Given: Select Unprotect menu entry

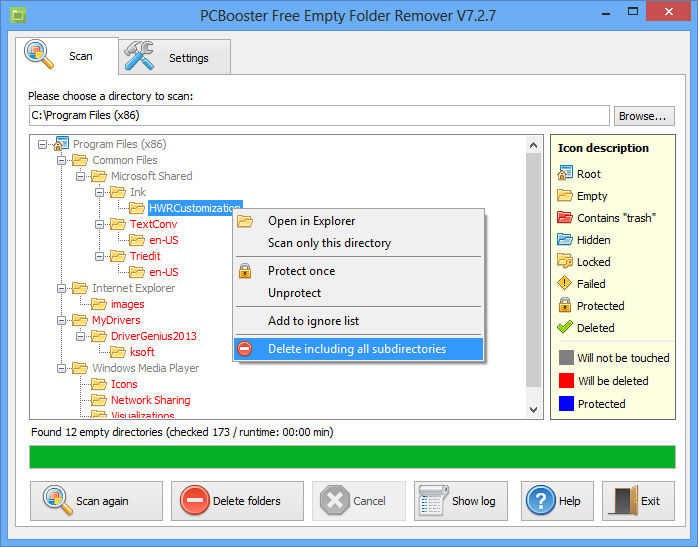Looking at the screenshot, I should 358,293.
